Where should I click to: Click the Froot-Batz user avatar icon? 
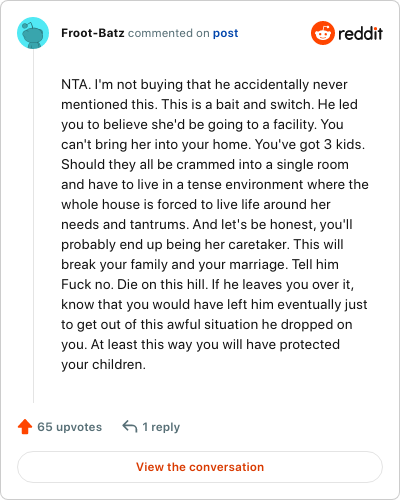33,33
